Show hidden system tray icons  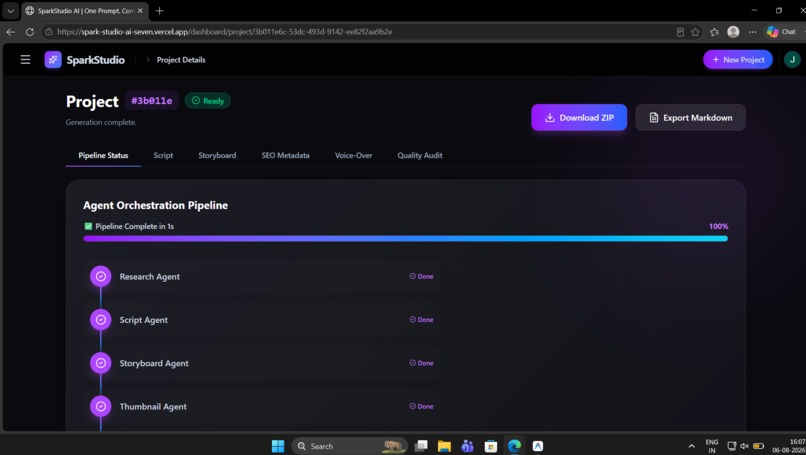691,446
